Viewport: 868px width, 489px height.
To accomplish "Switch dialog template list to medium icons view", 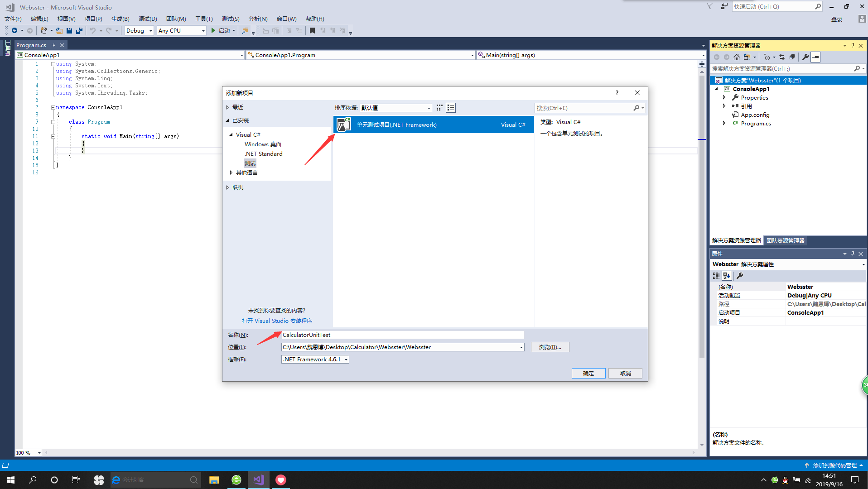I will tap(451, 108).
